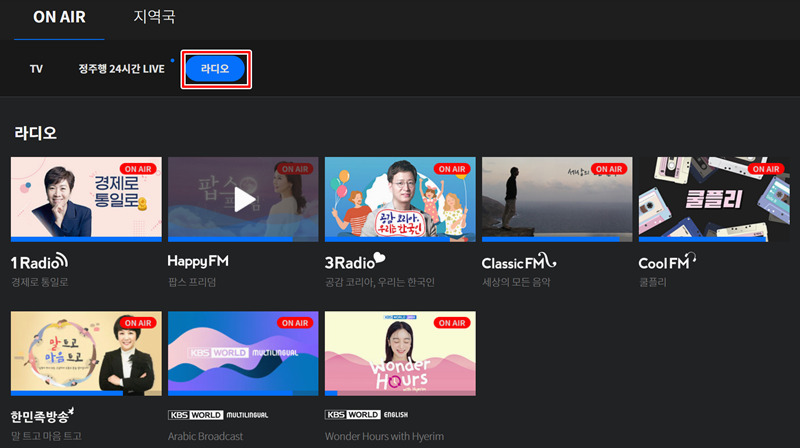Click ON AIR badge on Wonder Hours card
800x448 pixels.
[x=452, y=323]
